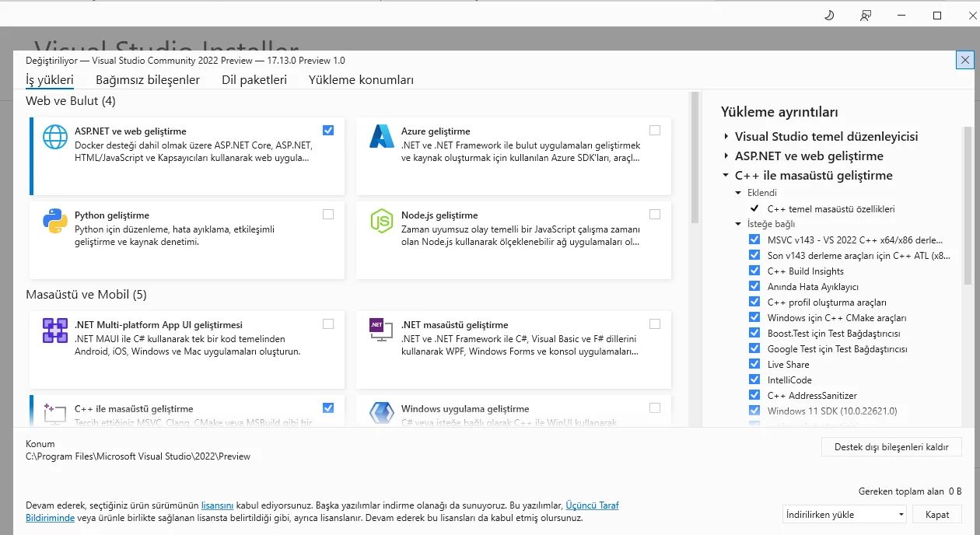Click the Gereken toplam alan 0 B text
The height and width of the screenshot is (535, 980).
910,491
